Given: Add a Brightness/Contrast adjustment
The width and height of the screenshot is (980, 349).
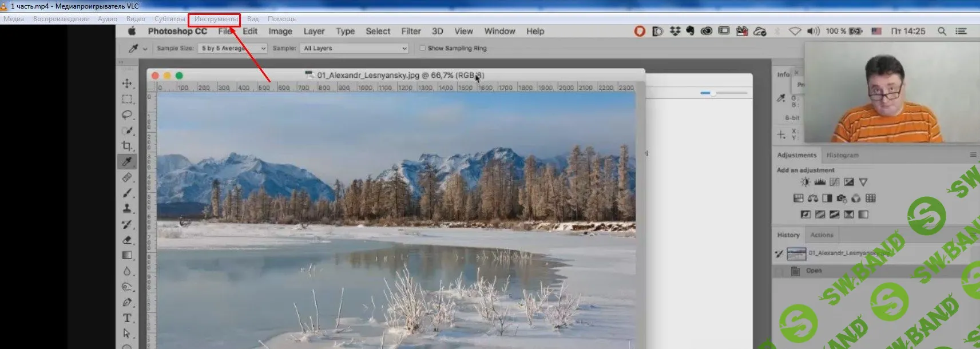Looking at the screenshot, I should coord(806,182).
